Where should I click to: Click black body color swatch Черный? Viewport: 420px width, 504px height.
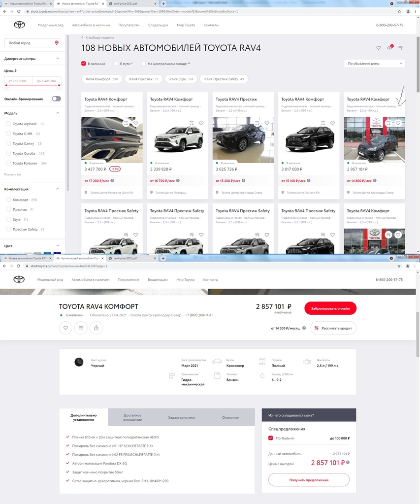coord(79,362)
